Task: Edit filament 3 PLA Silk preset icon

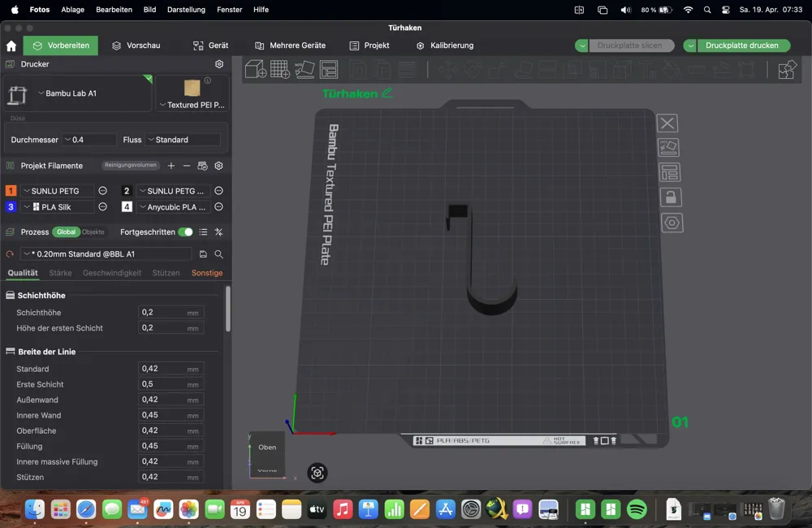Action: 102,207
